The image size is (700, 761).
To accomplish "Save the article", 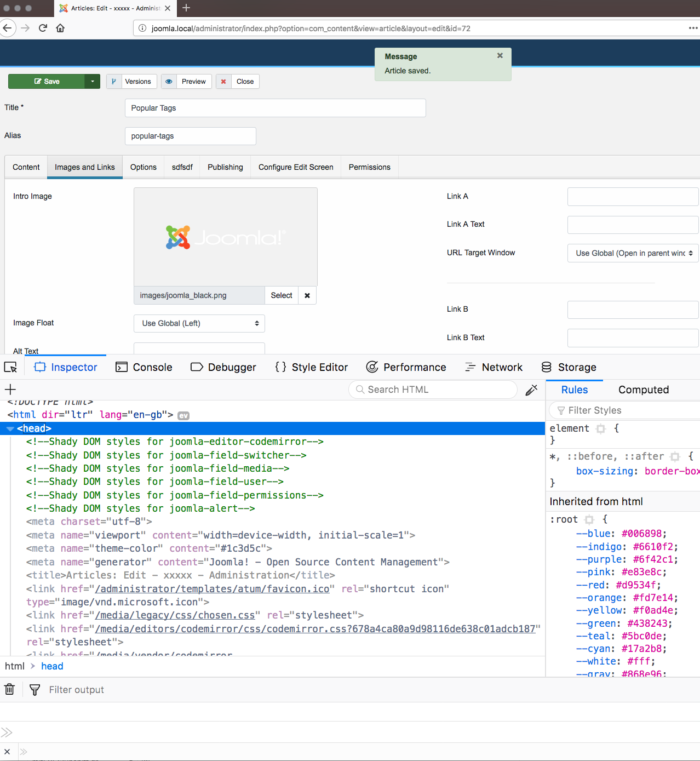I will (x=47, y=81).
